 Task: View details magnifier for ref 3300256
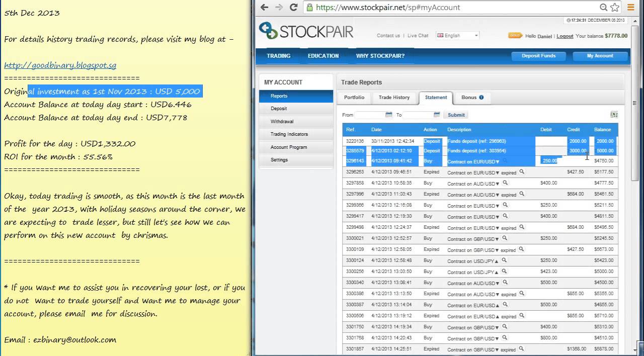click(x=504, y=272)
